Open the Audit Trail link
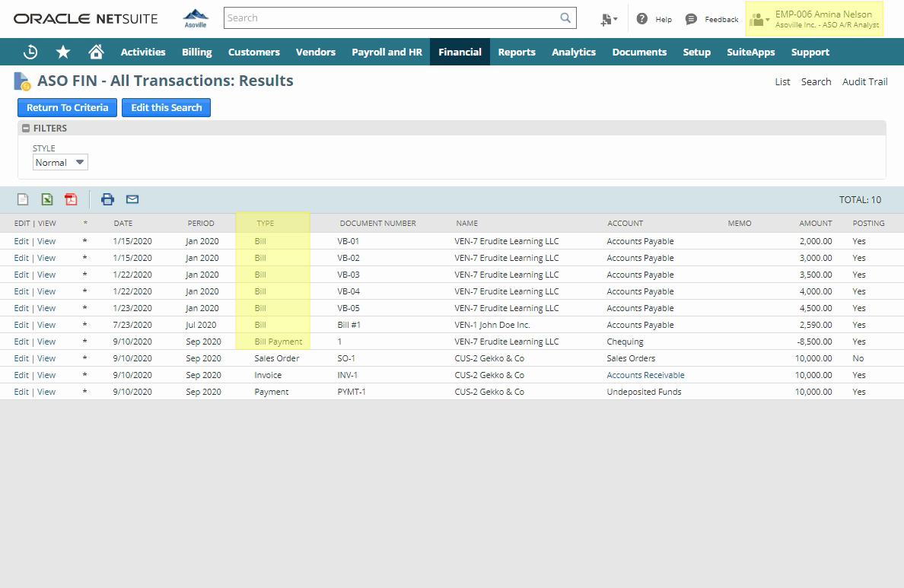904x588 pixels. click(x=864, y=82)
